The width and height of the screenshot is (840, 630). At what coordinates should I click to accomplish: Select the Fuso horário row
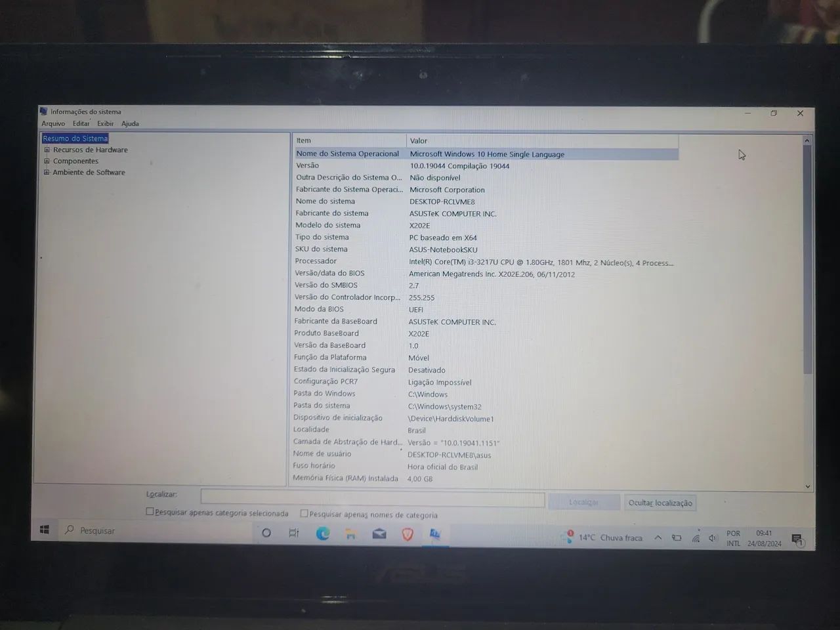click(485, 467)
